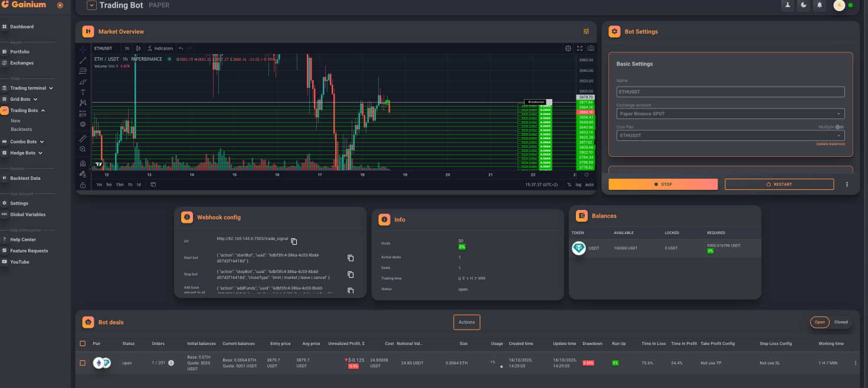Expand the Combo Bots sidebar section
The height and width of the screenshot is (388, 868).
(x=27, y=142)
